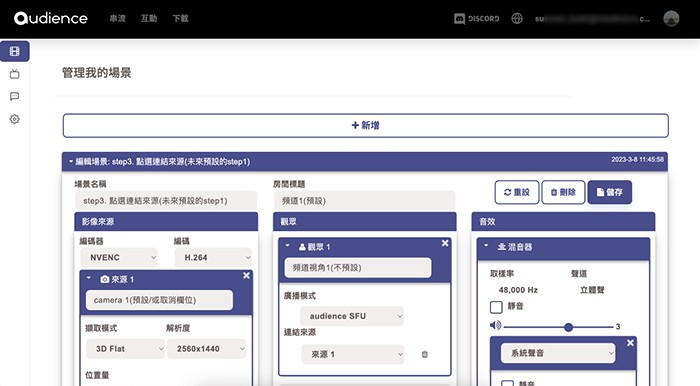Click the 立體聲 channel value
The image size is (700, 386).
pyautogui.click(x=592, y=290)
